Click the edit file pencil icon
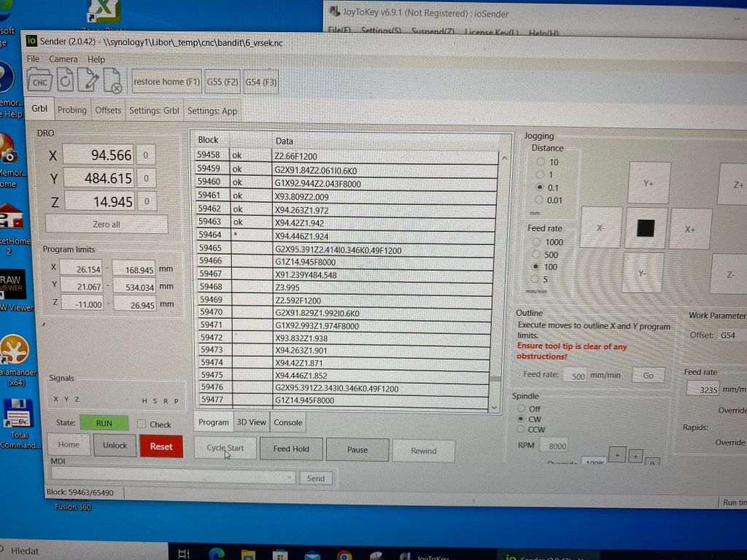This screenshot has width=747, height=560. coord(88,80)
